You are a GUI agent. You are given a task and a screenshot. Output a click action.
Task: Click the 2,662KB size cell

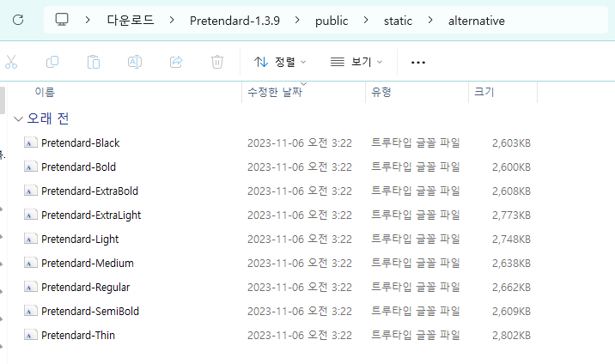[511, 288]
